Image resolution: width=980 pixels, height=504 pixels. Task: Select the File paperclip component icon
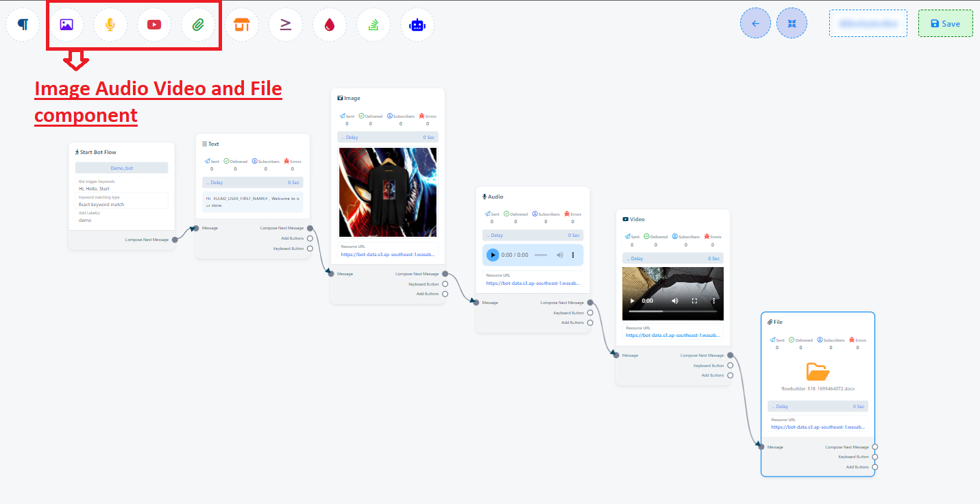point(198,25)
